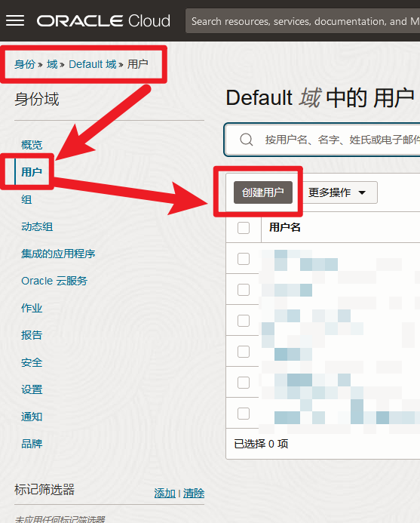Tick the last user row checkbox

(244, 414)
